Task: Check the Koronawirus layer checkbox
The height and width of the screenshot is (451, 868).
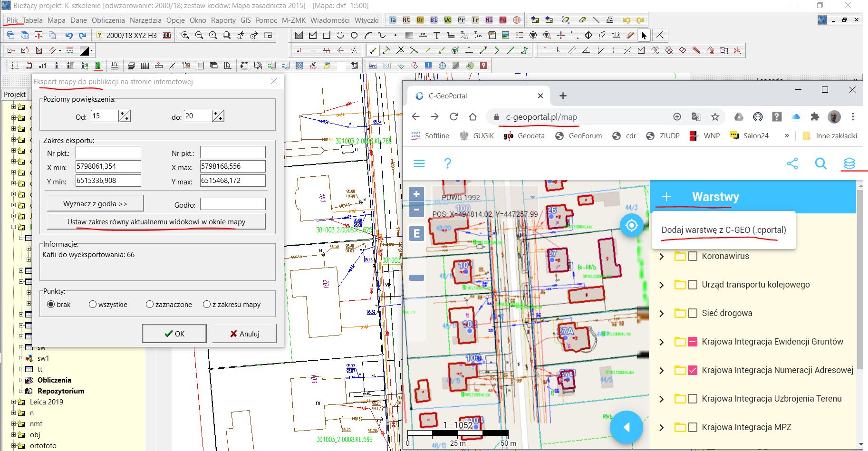Action: point(693,256)
